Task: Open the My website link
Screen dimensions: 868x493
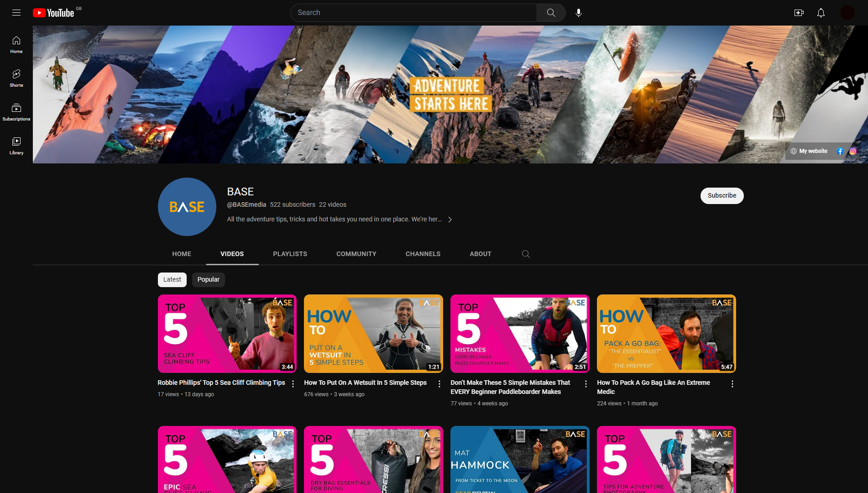Action: point(809,151)
